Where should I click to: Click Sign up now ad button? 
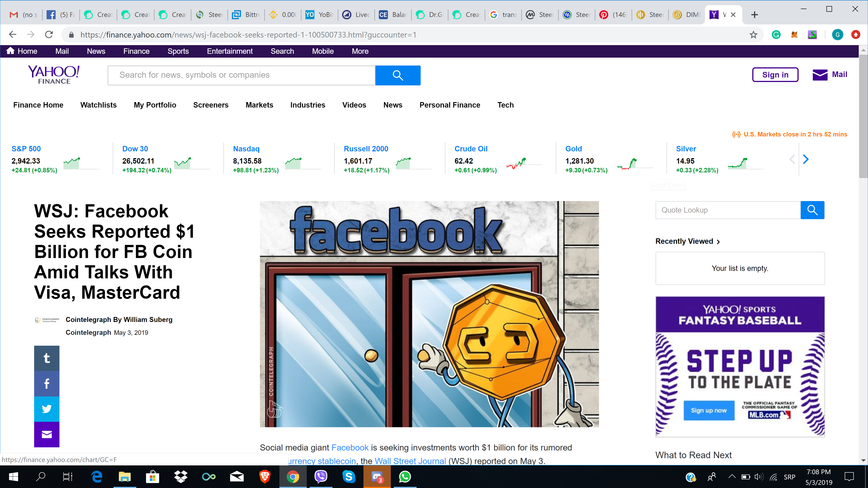click(709, 410)
